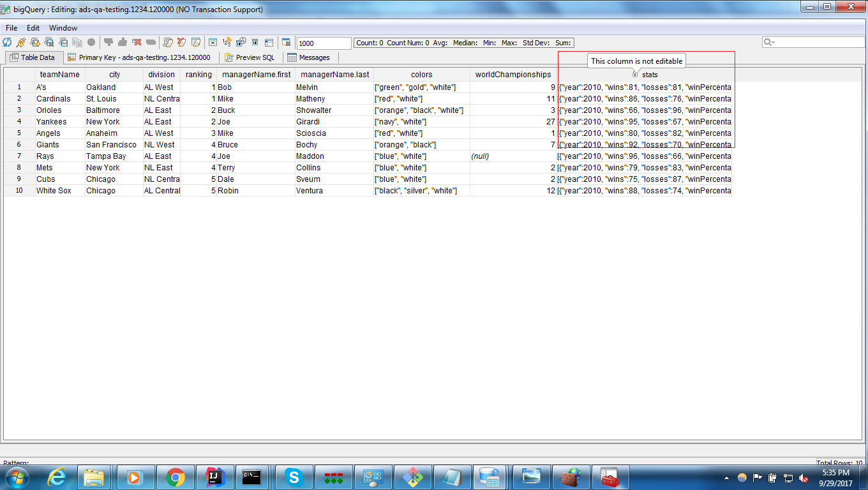This screenshot has height=490, width=868.
Task: Select the "Oakland" city cell
Action: pyautogui.click(x=114, y=87)
